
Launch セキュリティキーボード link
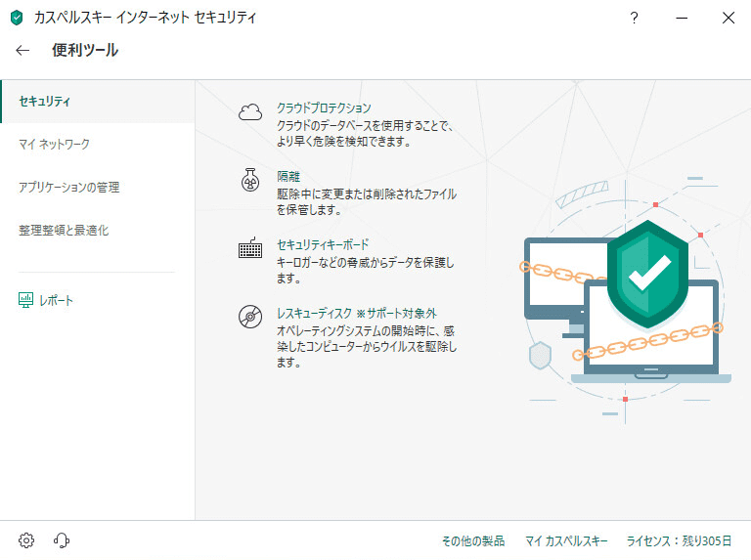[323, 244]
